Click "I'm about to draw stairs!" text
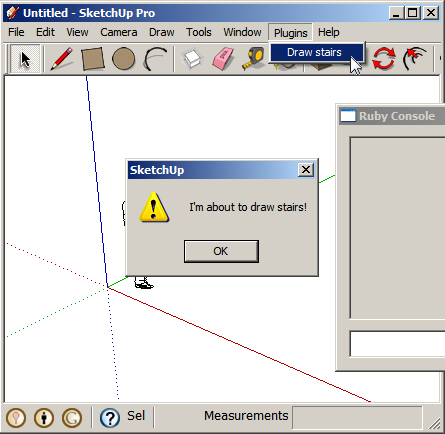The image size is (445, 434). (x=248, y=207)
